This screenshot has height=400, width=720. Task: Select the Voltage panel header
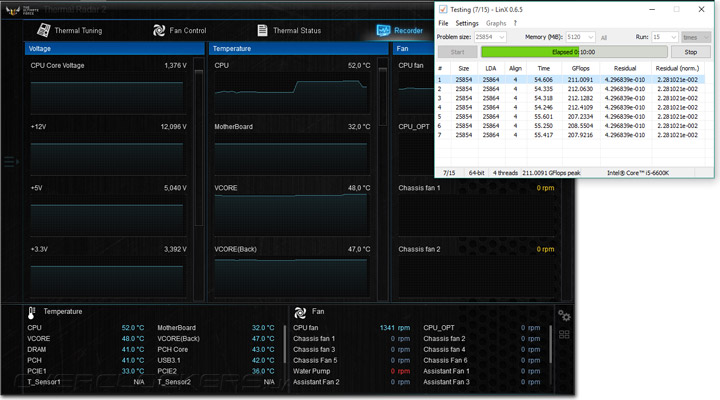coord(114,48)
